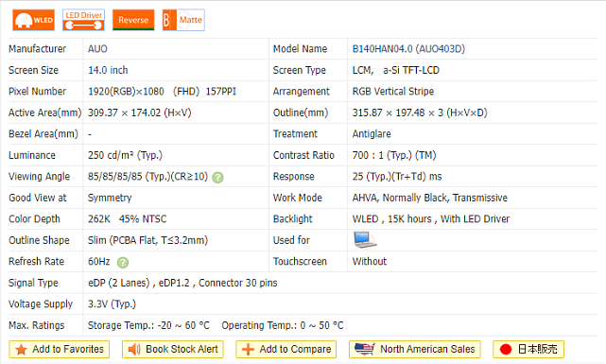The image size is (606, 364).
Task: Click the WLED backlight badge icon
Action: 34,20
